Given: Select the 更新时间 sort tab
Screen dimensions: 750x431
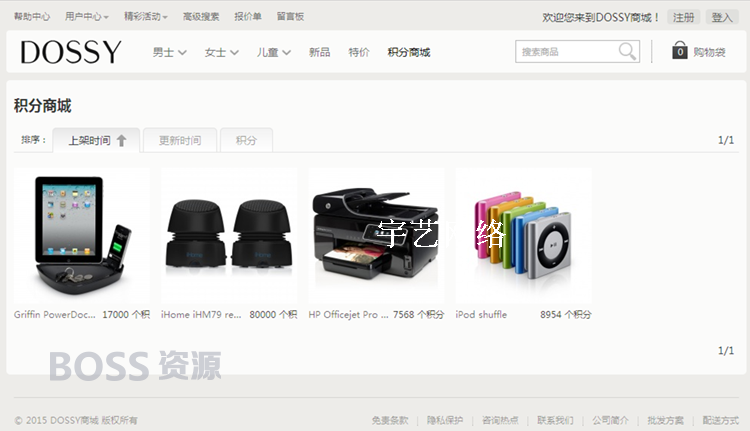Looking at the screenshot, I should tap(180, 140).
